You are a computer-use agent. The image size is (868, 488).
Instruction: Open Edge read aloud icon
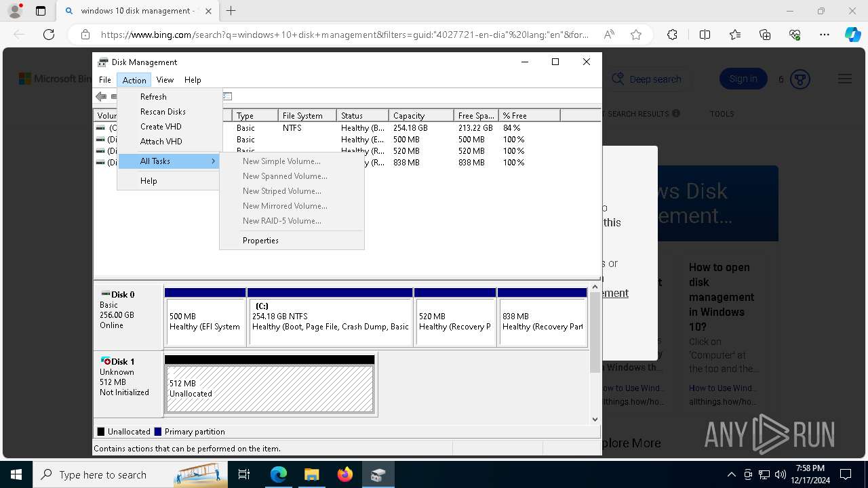tap(609, 35)
